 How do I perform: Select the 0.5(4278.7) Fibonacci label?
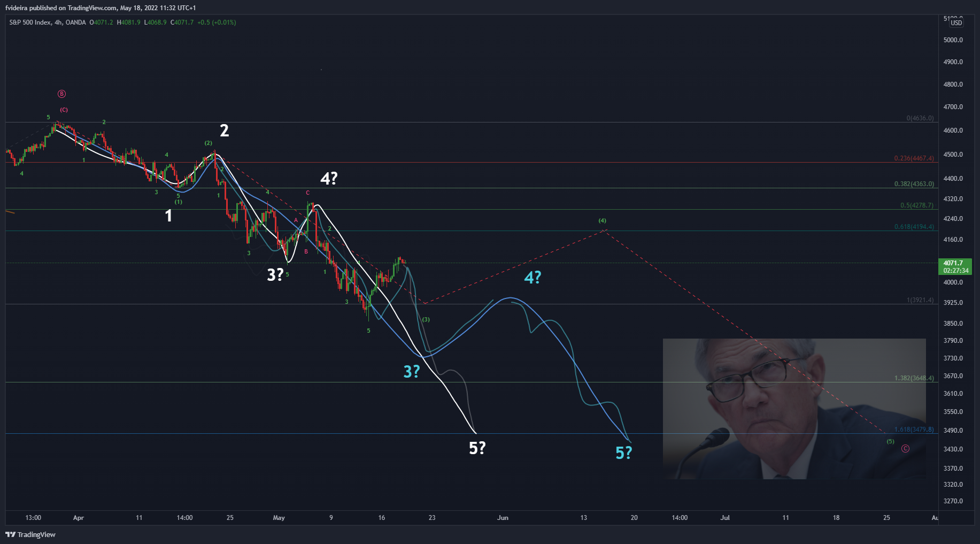coord(917,205)
